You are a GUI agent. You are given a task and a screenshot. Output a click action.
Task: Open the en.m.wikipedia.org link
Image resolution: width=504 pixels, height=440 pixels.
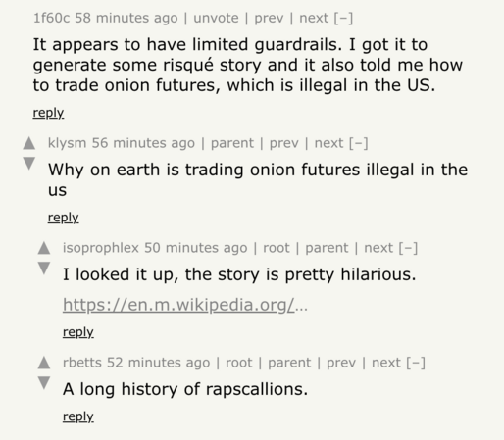tap(185, 305)
